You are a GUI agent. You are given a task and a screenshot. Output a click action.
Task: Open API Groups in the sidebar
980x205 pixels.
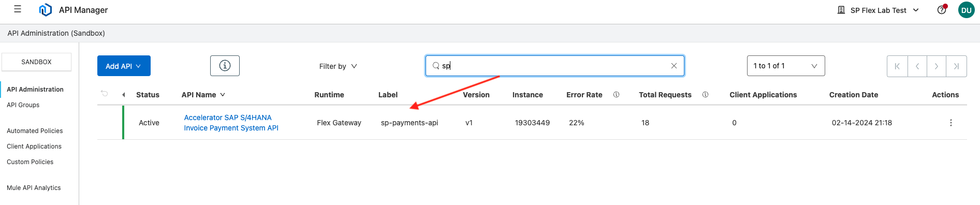23,105
